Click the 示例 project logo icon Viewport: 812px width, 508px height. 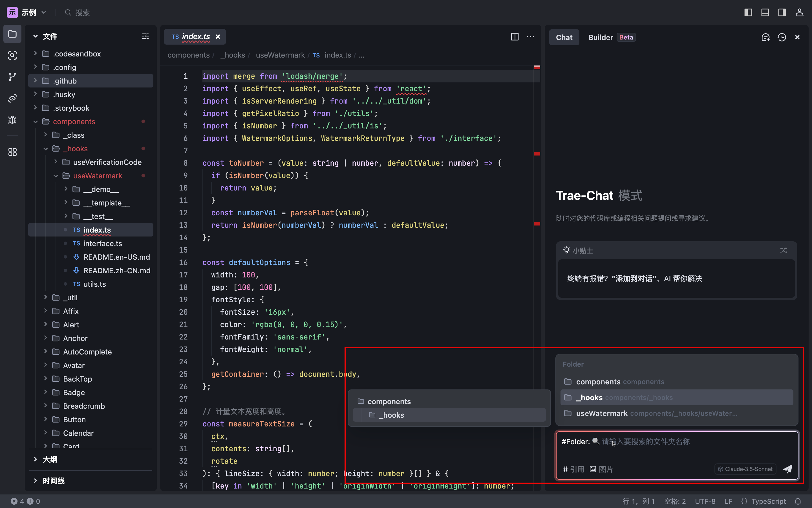coord(12,12)
